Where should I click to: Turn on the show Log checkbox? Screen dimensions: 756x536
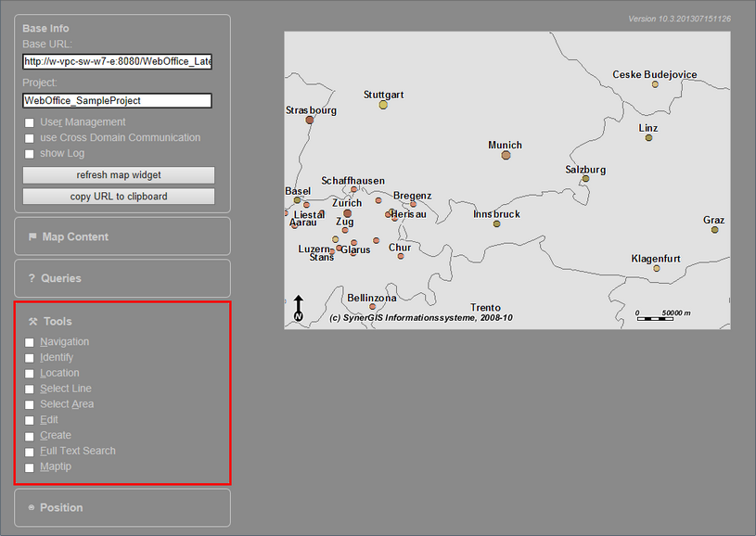tap(29, 153)
